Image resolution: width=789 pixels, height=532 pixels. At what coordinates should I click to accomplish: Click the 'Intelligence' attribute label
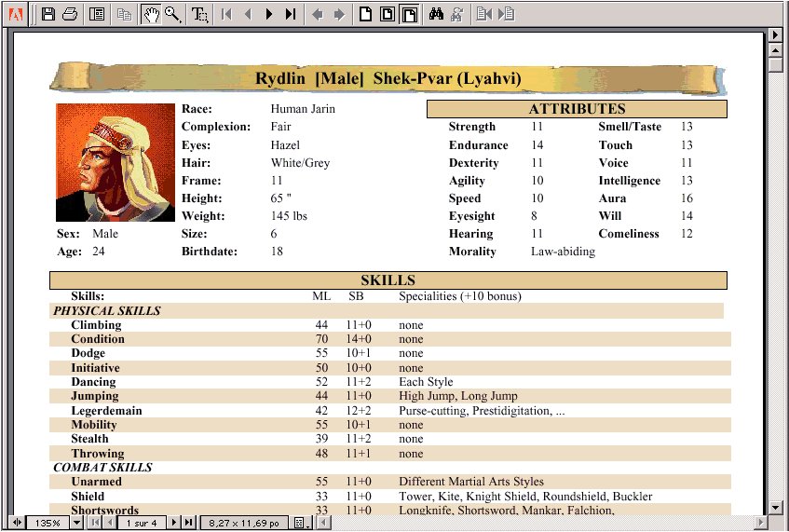click(630, 181)
